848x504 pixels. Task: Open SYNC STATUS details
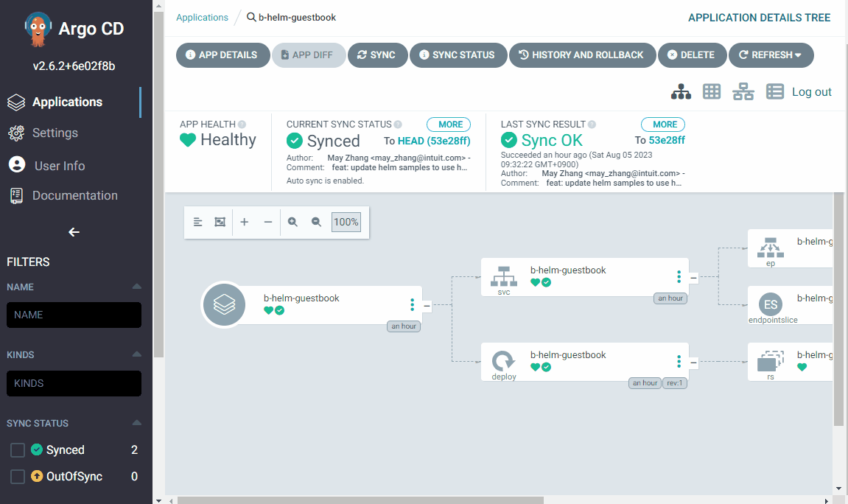(x=458, y=55)
